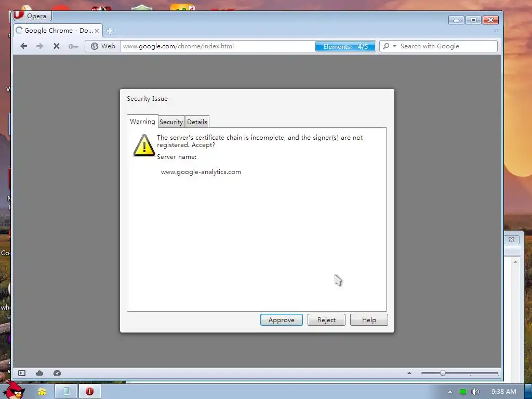Go forward with the arrow button

tap(39, 46)
